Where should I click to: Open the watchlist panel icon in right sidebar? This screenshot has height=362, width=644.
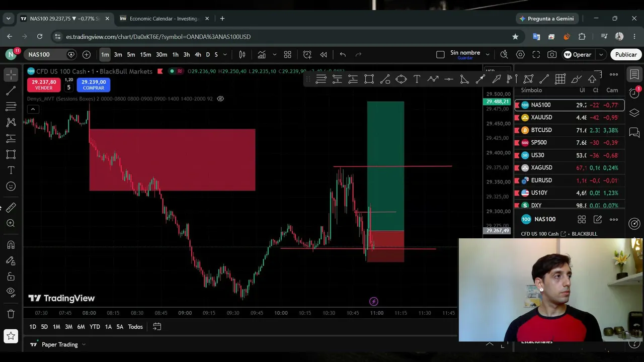[x=634, y=74]
